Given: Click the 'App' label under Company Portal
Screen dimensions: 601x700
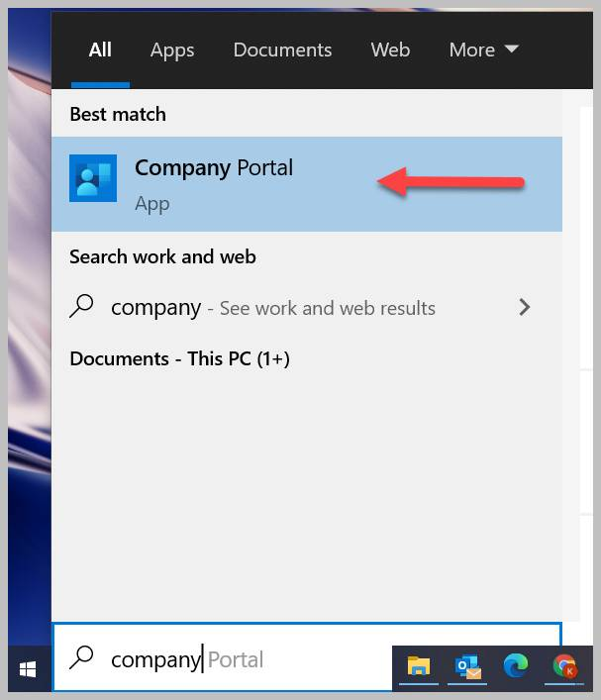Looking at the screenshot, I should [x=152, y=205].
